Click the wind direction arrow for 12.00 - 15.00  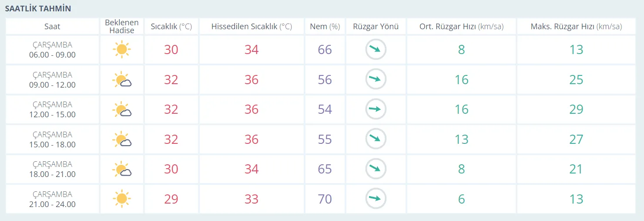[x=376, y=109]
